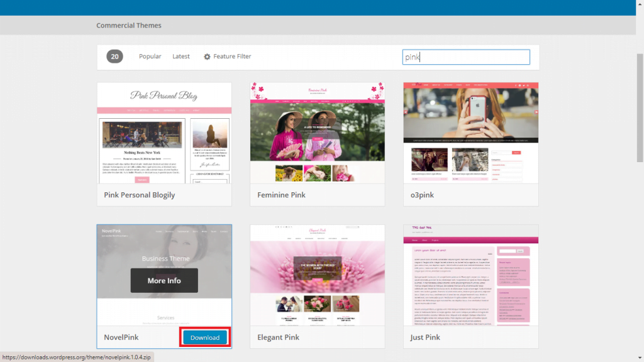Click the 'Pink Personal Blogily' title
The width and height of the screenshot is (644, 362).
tap(140, 195)
